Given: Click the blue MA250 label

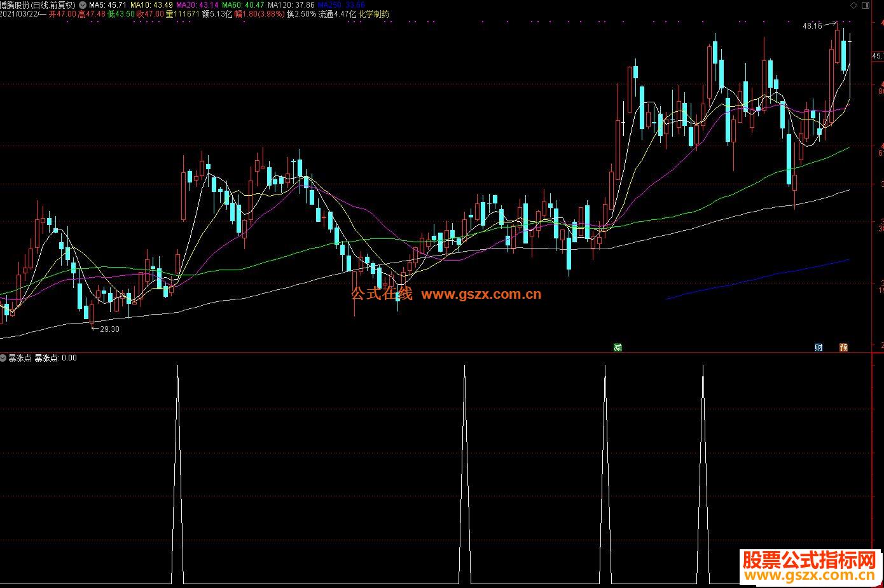Looking at the screenshot, I should tap(342, 5).
